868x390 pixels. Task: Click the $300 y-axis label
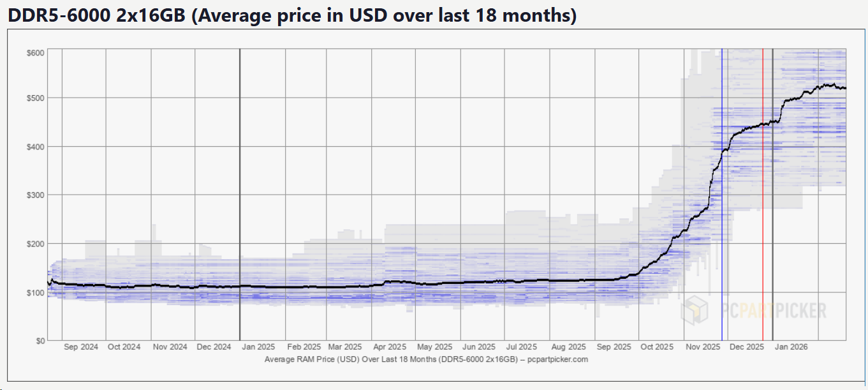click(36, 195)
